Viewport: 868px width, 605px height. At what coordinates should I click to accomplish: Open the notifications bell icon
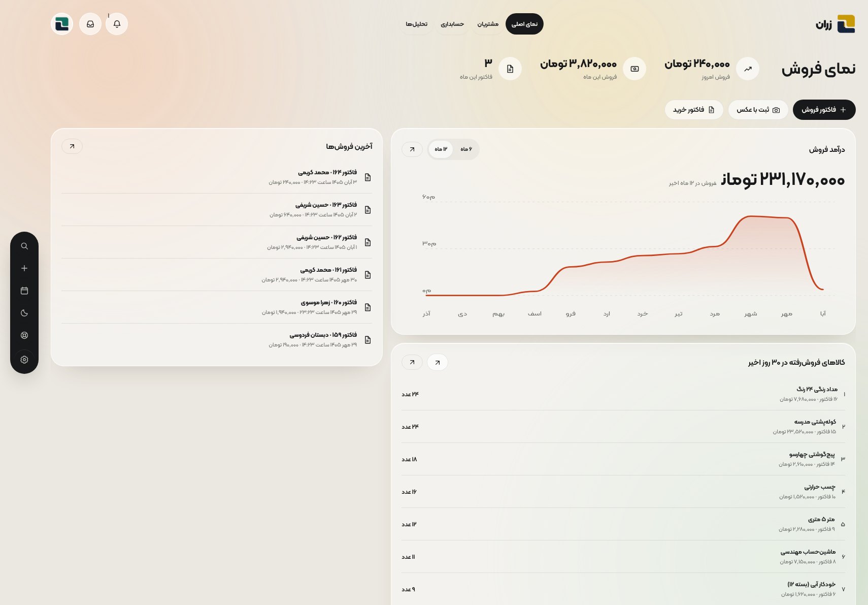[x=117, y=24]
